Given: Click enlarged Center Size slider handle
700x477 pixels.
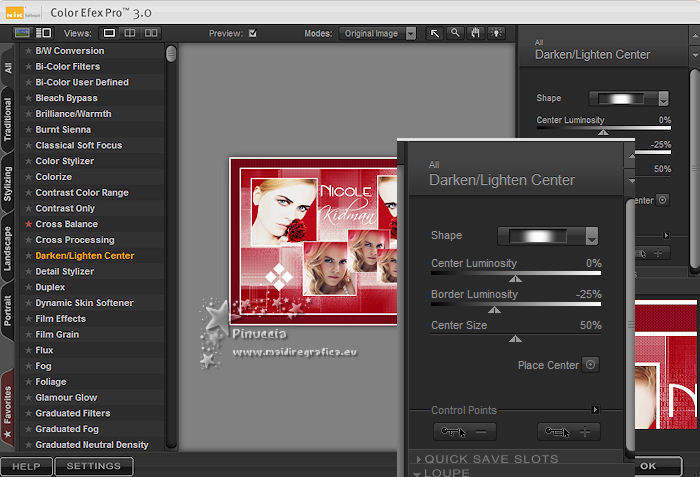Looking at the screenshot, I should 515,339.
